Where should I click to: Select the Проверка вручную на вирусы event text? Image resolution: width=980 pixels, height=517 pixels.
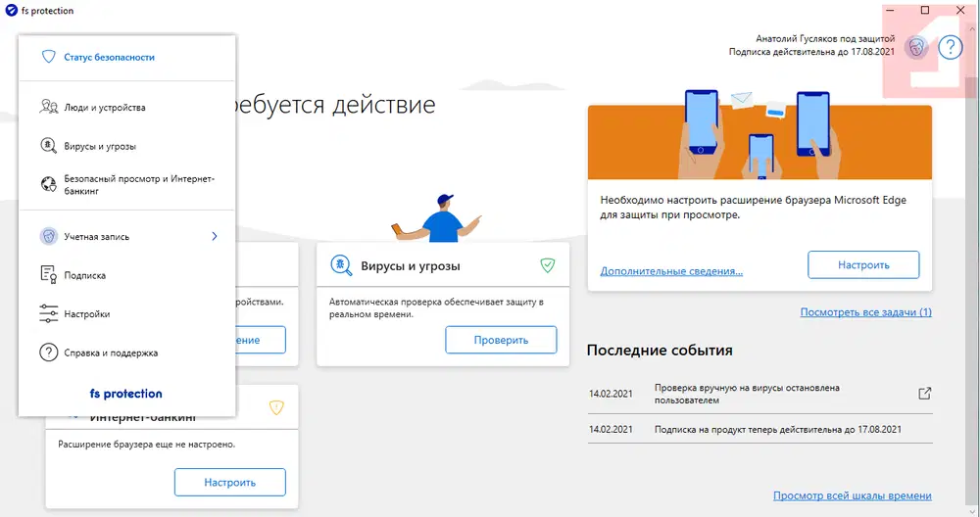pyautogui.click(x=747, y=394)
